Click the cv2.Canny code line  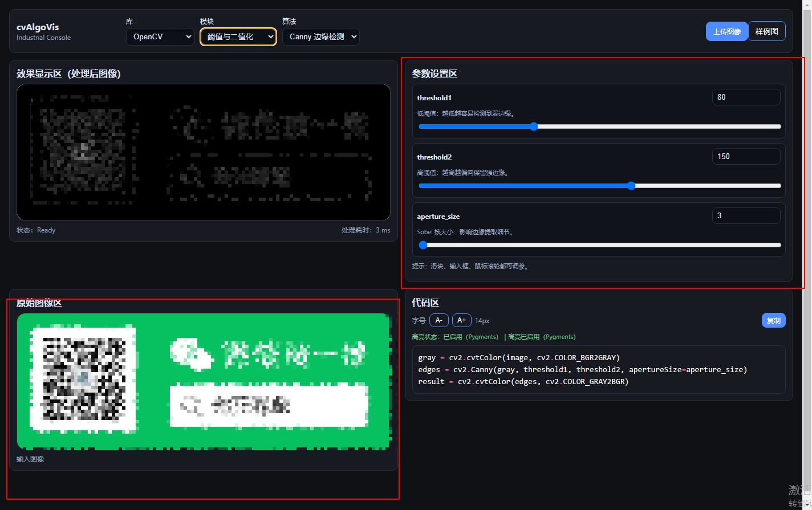pos(582,369)
